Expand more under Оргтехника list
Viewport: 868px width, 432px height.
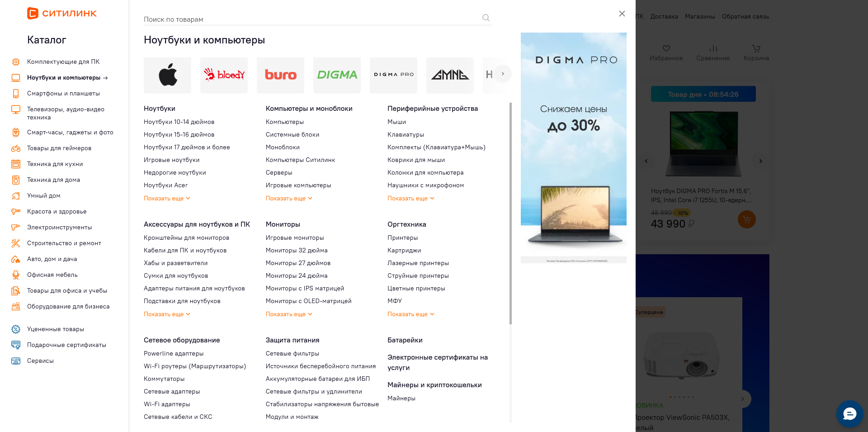(410, 314)
